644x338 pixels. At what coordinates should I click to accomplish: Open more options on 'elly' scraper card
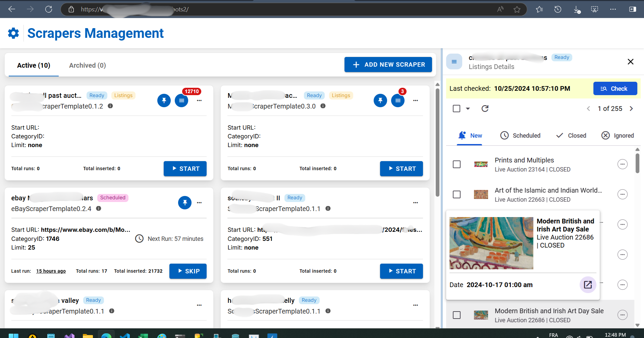pyautogui.click(x=416, y=305)
